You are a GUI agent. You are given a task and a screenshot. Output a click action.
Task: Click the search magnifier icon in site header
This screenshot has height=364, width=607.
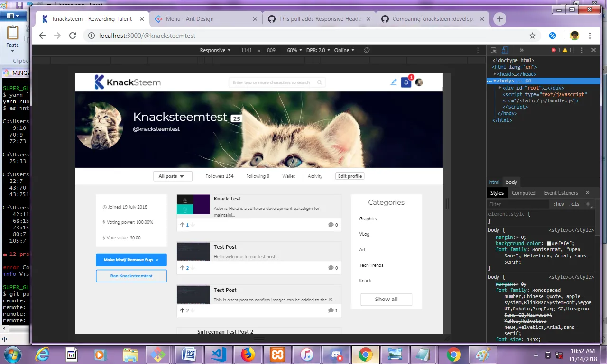[x=320, y=82]
